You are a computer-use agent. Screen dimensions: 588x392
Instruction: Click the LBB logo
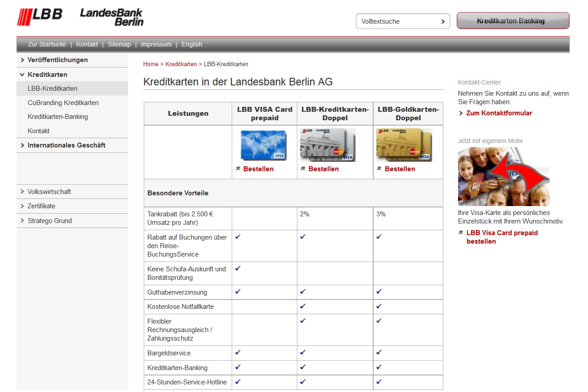point(40,17)
